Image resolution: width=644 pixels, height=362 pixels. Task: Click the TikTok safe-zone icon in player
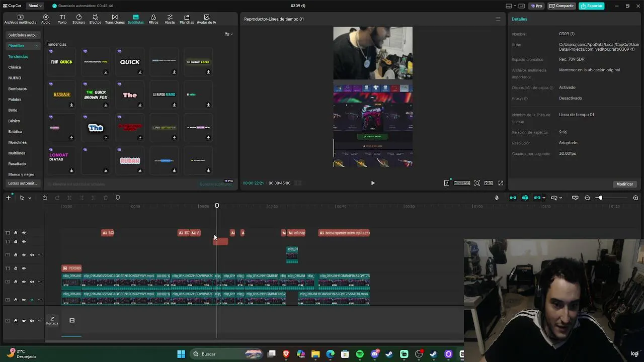tap(447, 183)
